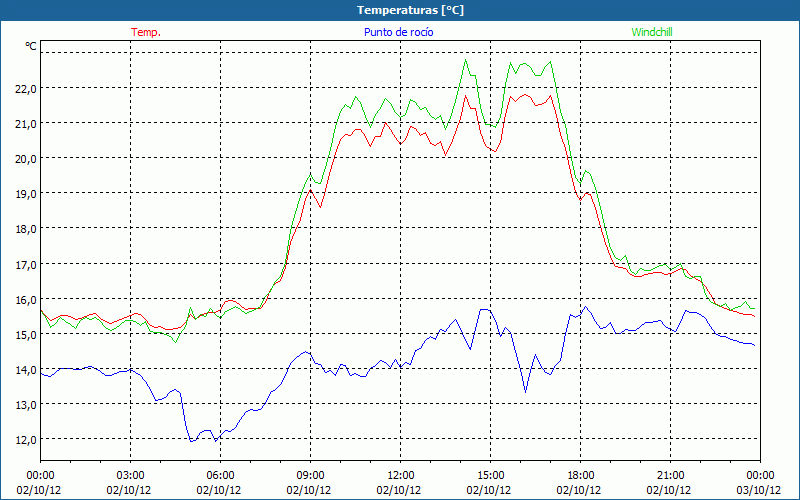Click the 18:00 time axis label
Screen dimensions: 800x500
click(x=581, y=476)
